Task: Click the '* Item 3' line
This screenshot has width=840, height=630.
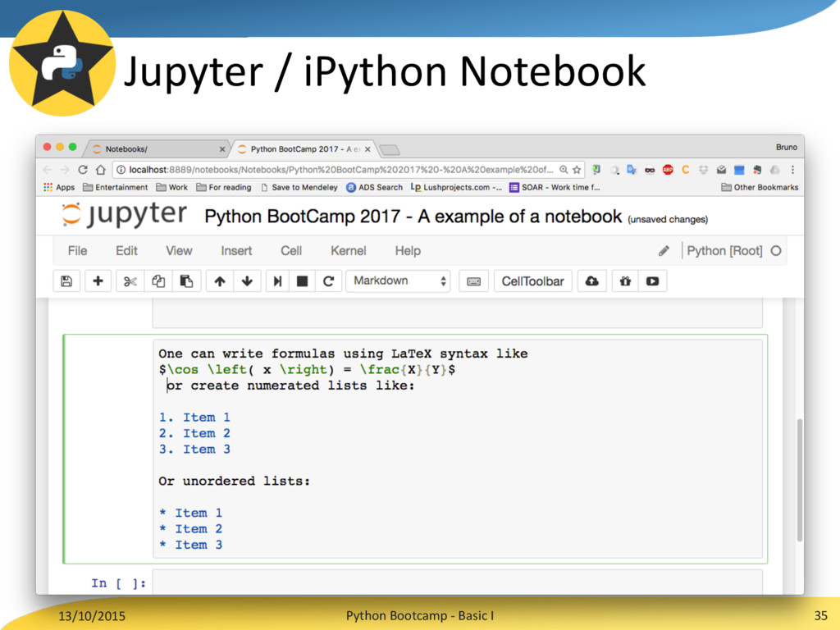Action: [190, 545]
